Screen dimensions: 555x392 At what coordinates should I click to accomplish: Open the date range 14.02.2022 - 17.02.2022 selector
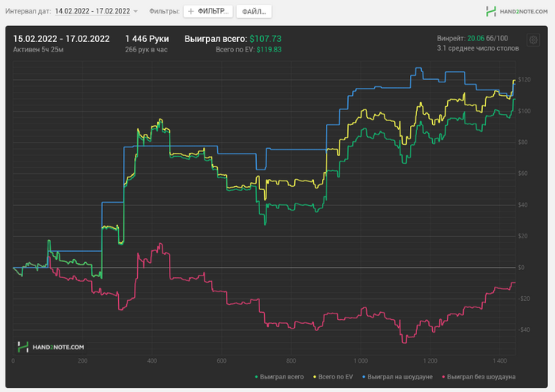coord(92,12)
